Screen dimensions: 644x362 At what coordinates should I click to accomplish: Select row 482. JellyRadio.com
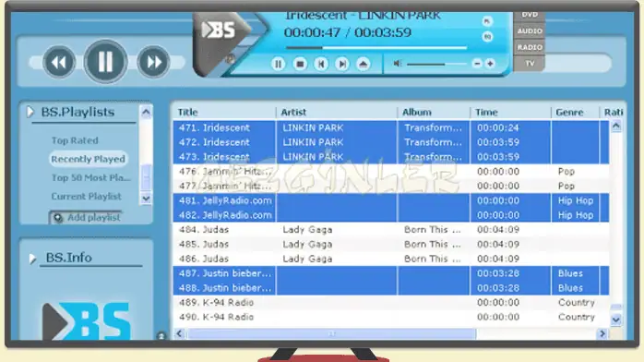pyautogui.click(x=390, y=215)
